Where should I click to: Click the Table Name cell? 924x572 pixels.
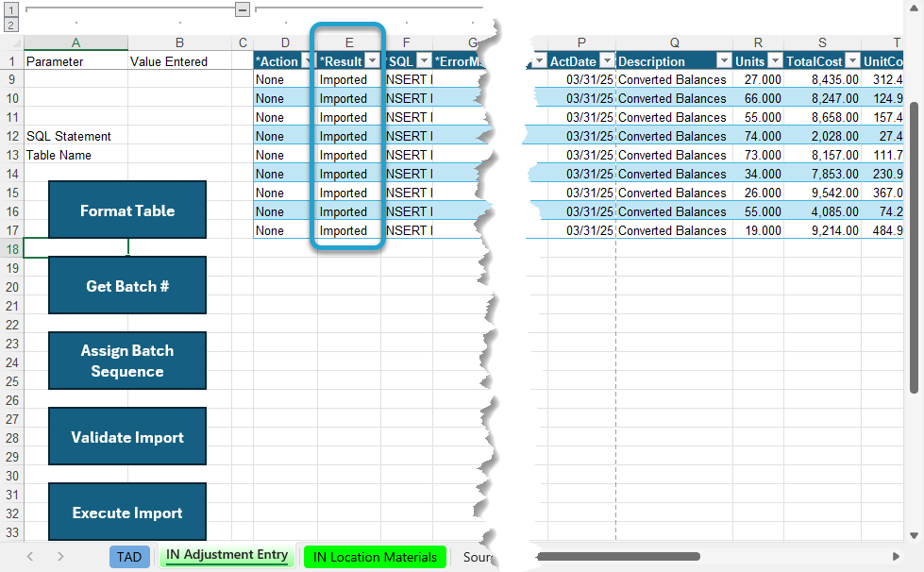pyautogui.click(x=76, y=155)
